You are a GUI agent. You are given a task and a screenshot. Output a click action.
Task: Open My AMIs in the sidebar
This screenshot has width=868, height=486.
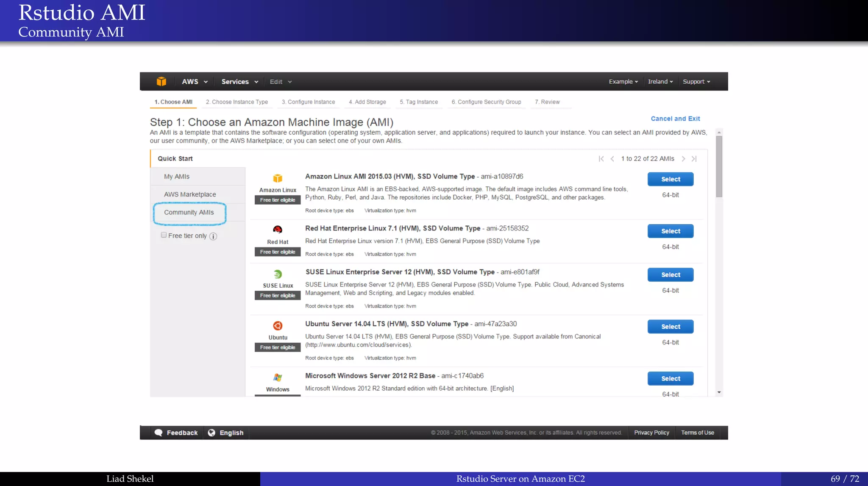[x=177, y=177]
